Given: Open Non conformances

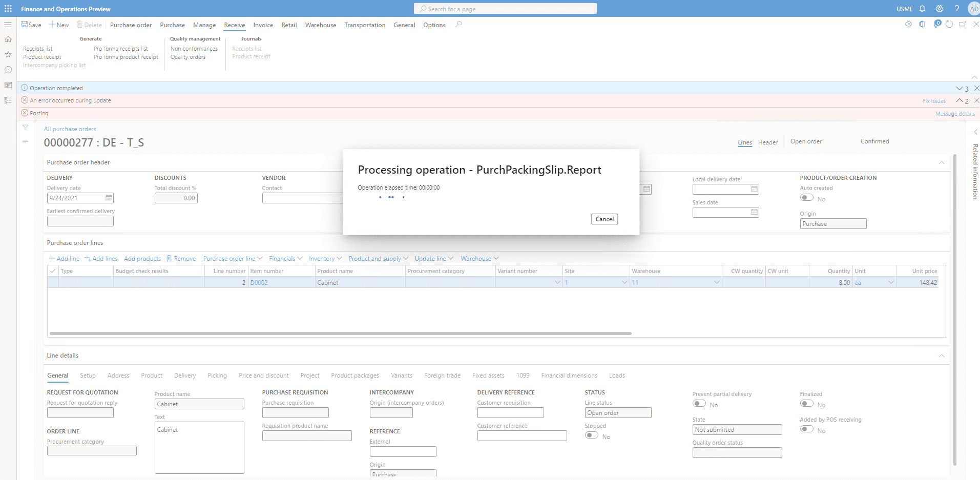Looking at the screenshot, I should pyautogui.click(x=194, y=49).
